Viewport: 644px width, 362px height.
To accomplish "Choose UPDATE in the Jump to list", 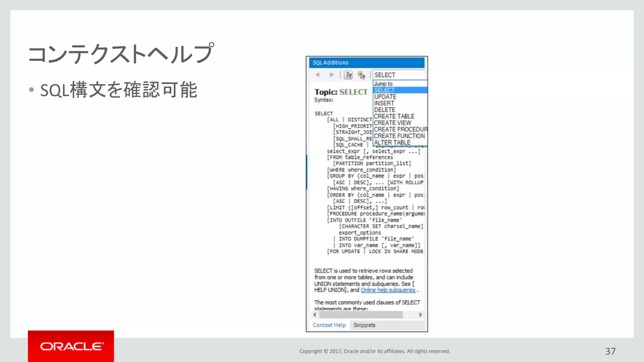I will [x=400, y=97].
